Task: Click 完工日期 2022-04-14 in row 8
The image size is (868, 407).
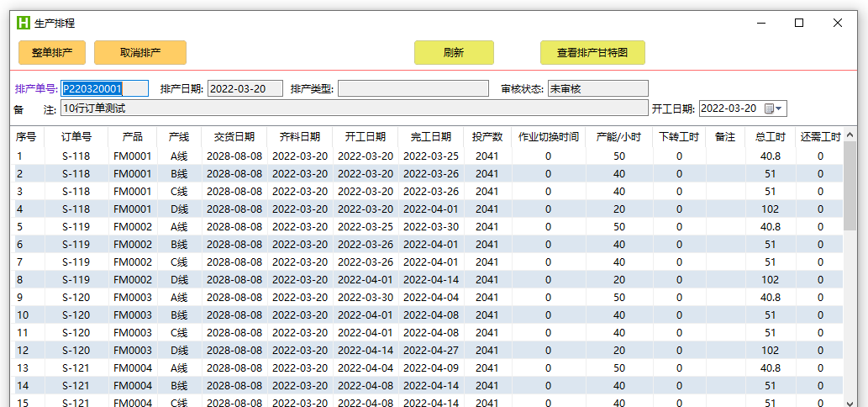Action: (431, 280)
